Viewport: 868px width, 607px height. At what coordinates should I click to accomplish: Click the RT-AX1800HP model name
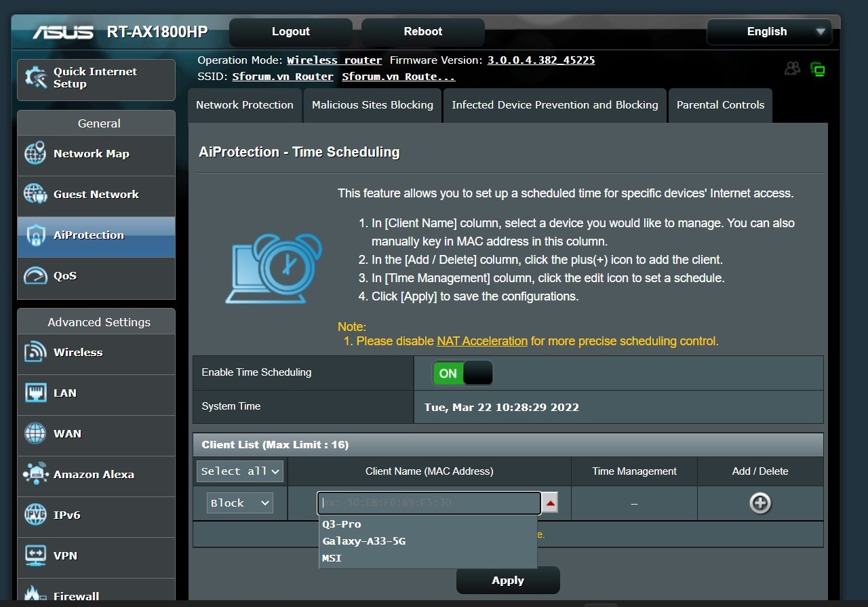coord(157,32)
